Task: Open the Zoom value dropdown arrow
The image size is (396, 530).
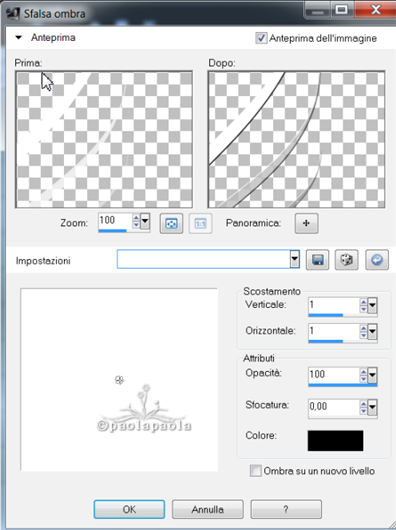Action: [145, 221]
